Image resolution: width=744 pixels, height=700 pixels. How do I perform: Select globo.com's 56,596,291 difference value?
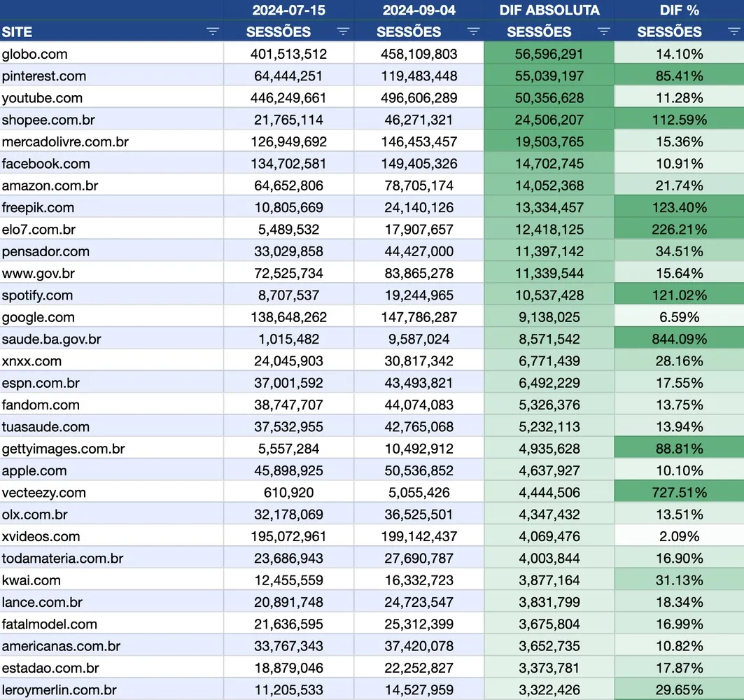(549, 53)
